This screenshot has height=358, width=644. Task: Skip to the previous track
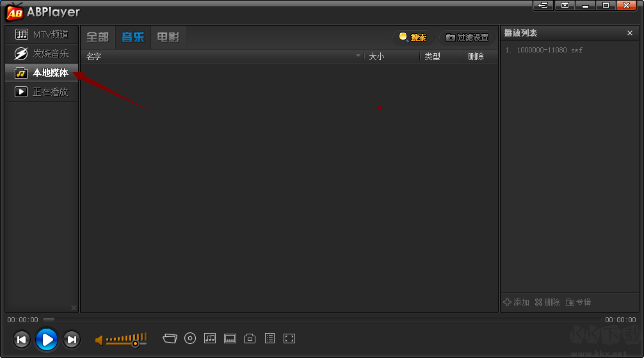coord(21,339)
